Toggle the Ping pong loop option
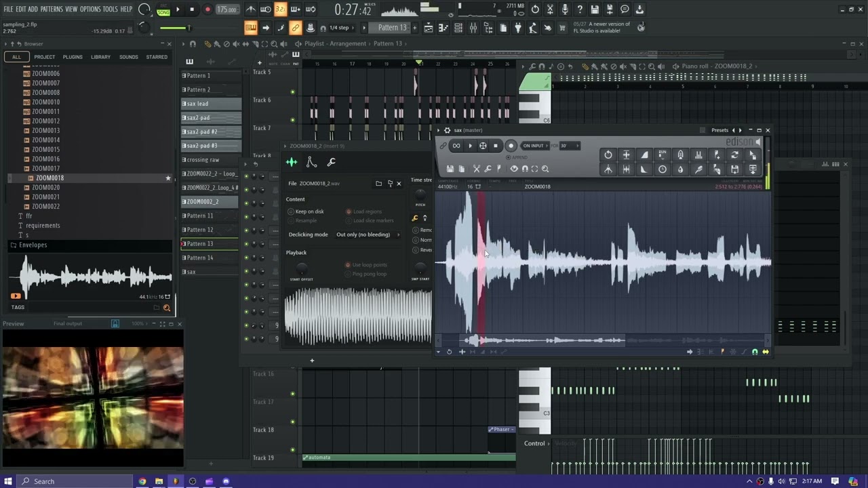 (367, 274)
